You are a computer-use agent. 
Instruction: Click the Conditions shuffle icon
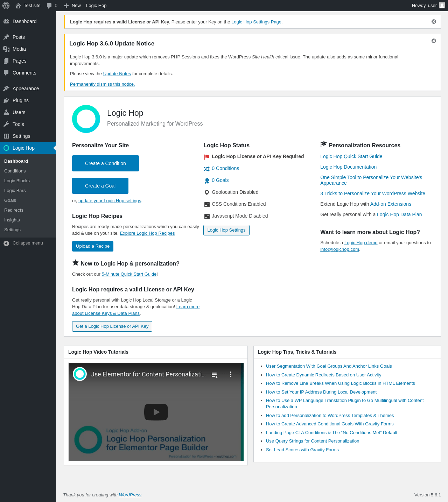tap(207, 169)
